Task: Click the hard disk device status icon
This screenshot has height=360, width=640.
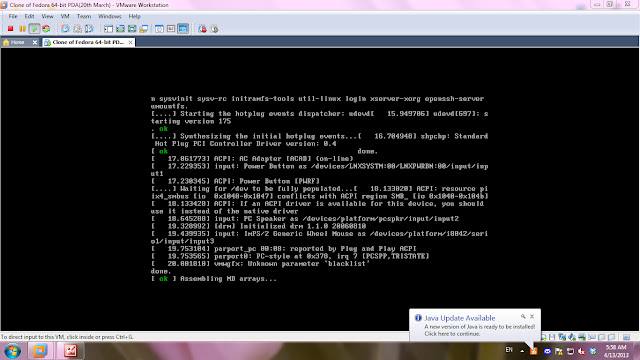Action: (544, 337)
